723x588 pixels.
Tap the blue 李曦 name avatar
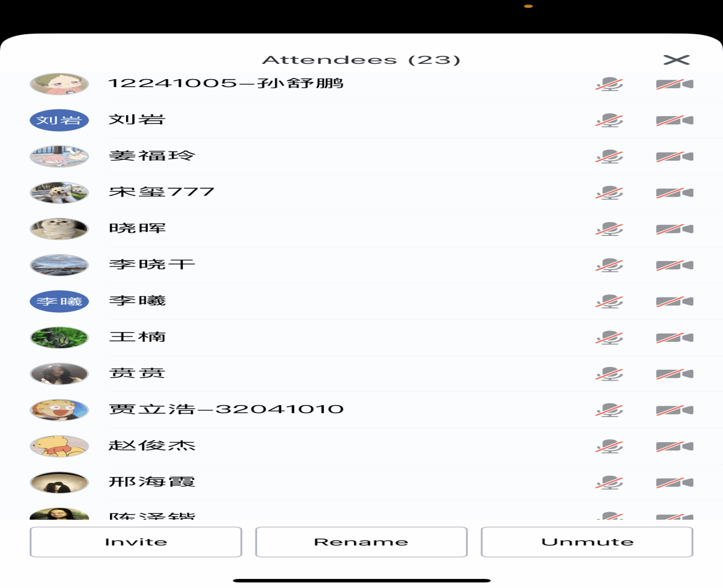(59, 301)
